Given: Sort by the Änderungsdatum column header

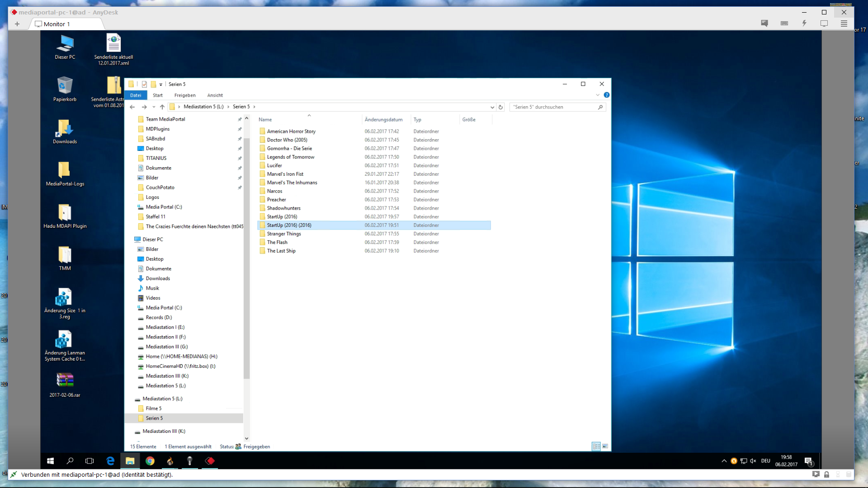Looking at the screenshot, I should pos(387,120).
